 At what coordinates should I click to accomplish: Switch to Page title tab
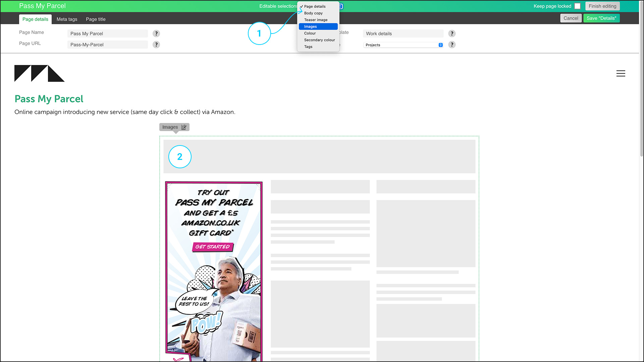(96, 19)
